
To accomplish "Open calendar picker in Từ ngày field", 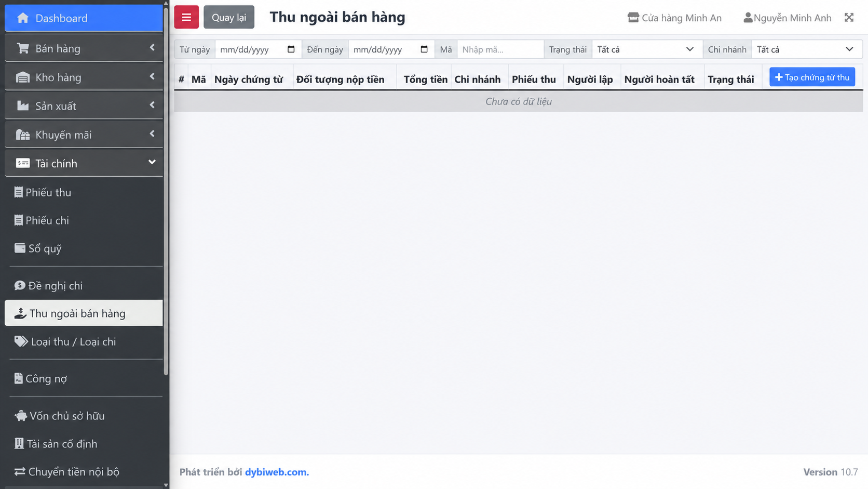I will click(291, 49).
